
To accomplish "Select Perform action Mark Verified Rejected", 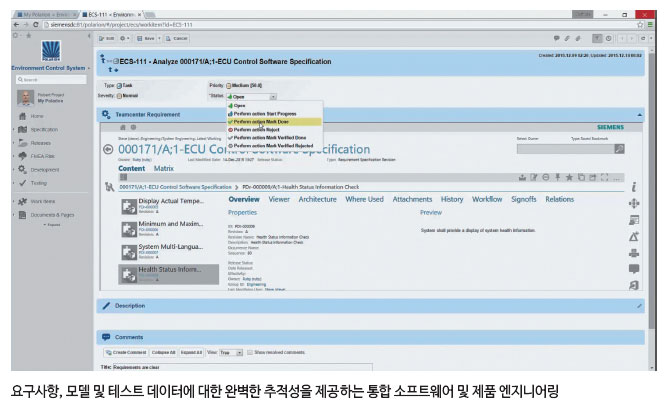I will tap(275, 146).
